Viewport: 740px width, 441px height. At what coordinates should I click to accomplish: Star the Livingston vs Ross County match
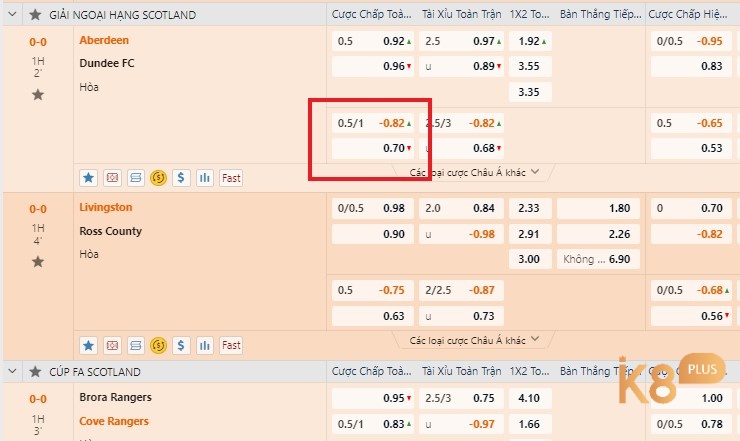click(38, 262)
